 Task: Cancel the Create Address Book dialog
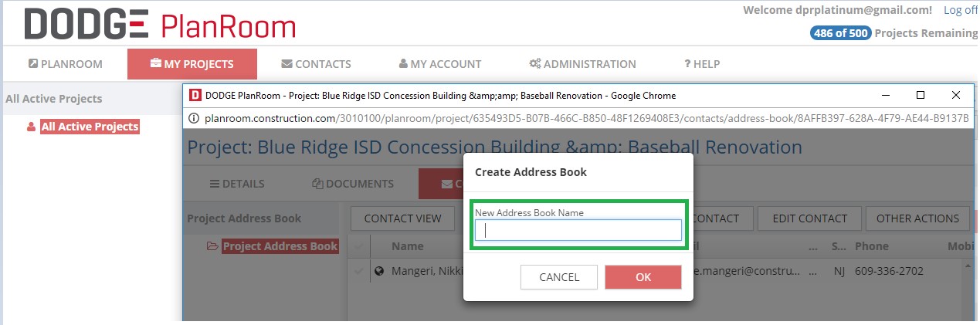(x=559, y=277)
